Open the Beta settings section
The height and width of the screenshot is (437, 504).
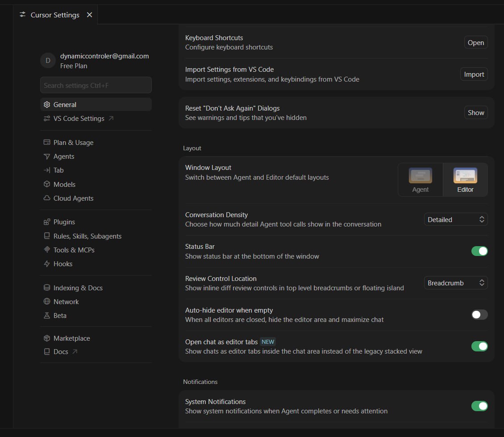(96, 315)
